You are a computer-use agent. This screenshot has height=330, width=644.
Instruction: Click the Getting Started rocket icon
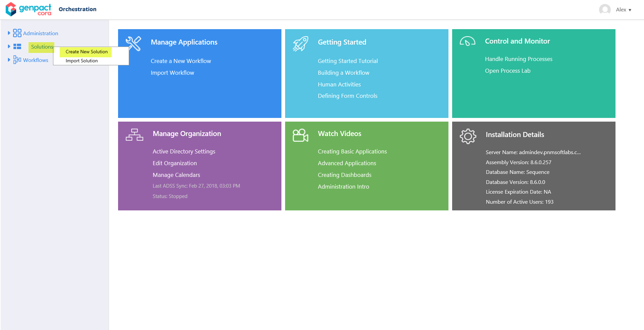tap(301, 44)
